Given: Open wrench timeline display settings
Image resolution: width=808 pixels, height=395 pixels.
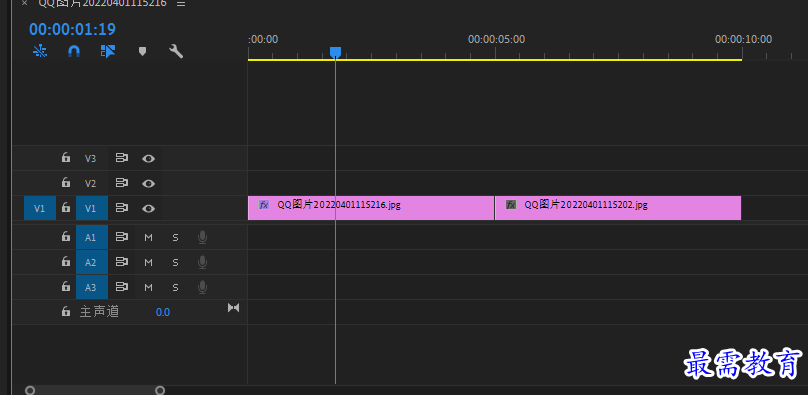Looking at the screenshot, I should [176, 51].
